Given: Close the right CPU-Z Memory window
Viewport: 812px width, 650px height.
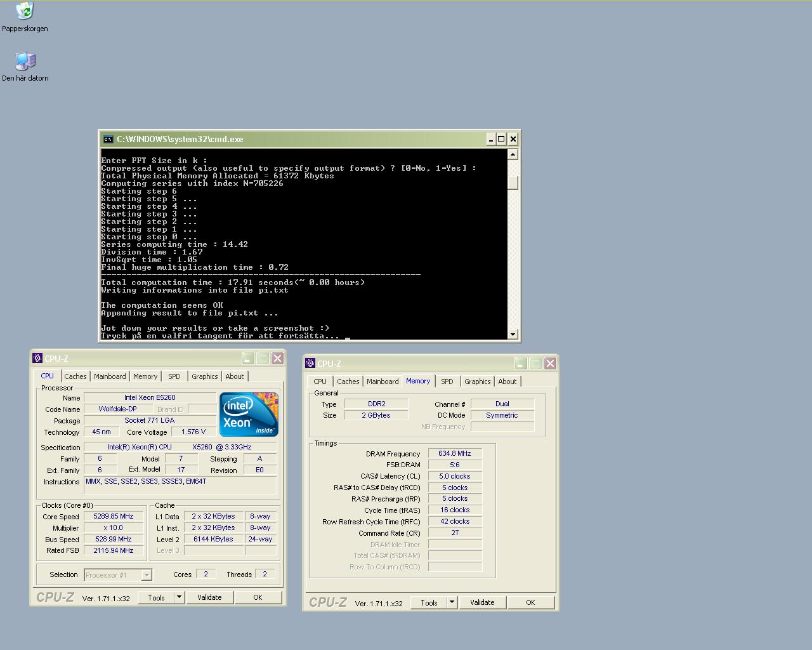Looking at the screenshot, I should (550, 364).
